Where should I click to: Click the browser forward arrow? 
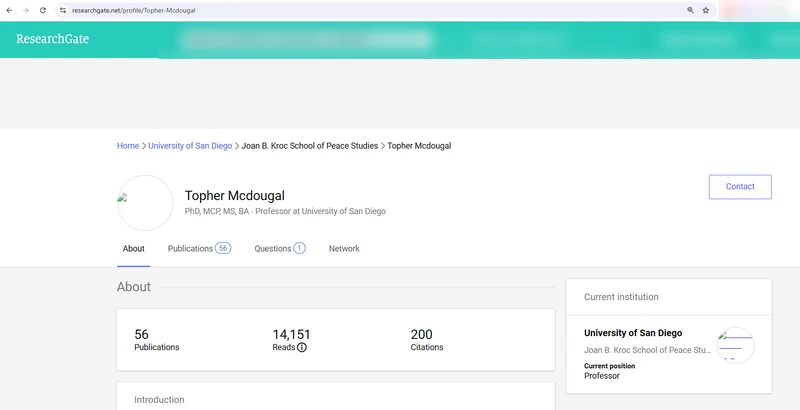[26, 10]
